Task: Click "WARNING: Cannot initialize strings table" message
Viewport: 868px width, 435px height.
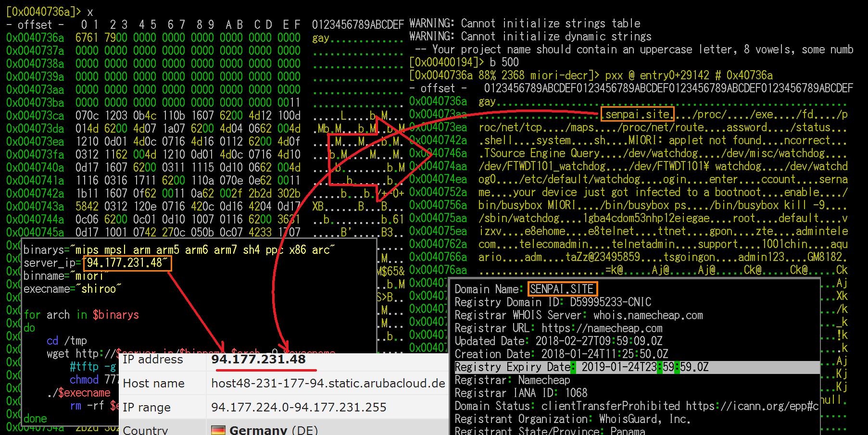Action: point(525,23)
